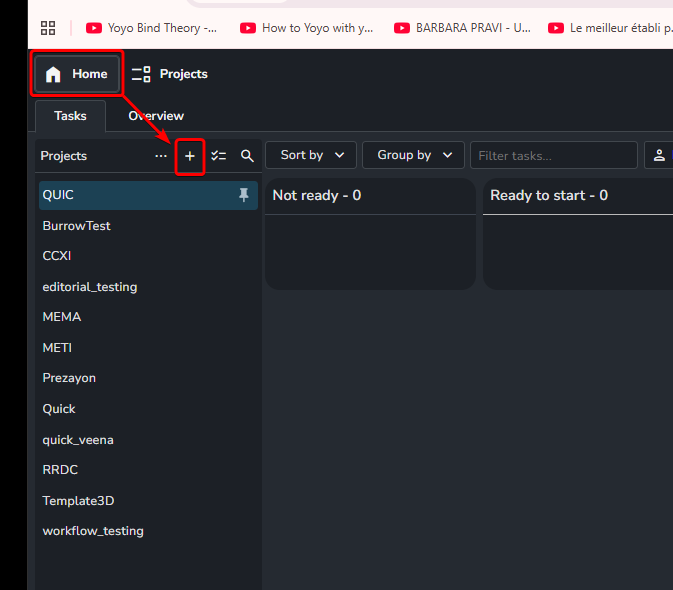Open 'How to Yoyo with y...' bookmark

click(x=306, y=28)
